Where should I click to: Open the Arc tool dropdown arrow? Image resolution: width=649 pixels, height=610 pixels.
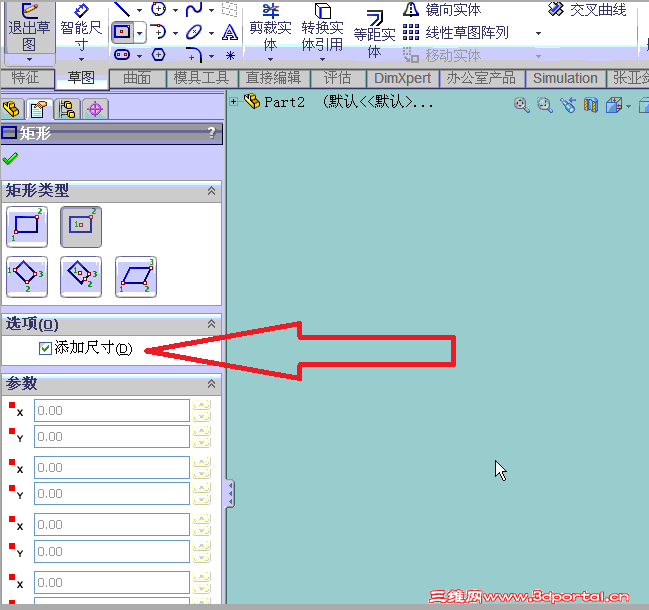coord(175,33)
